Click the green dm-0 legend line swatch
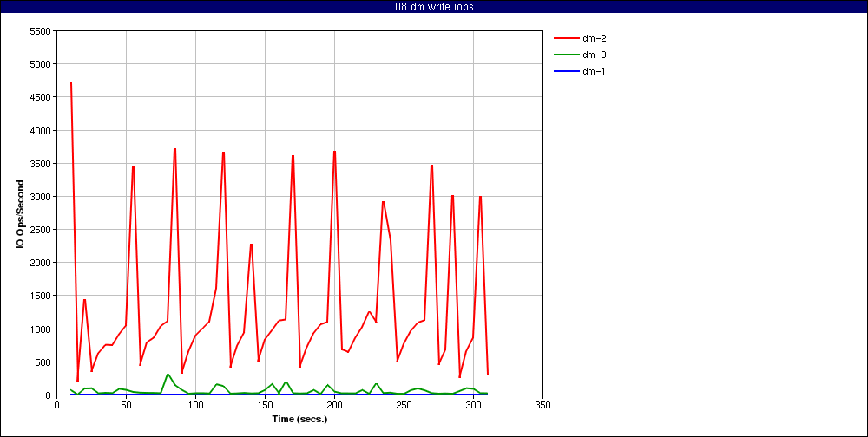868x437 pixels. 566,55
